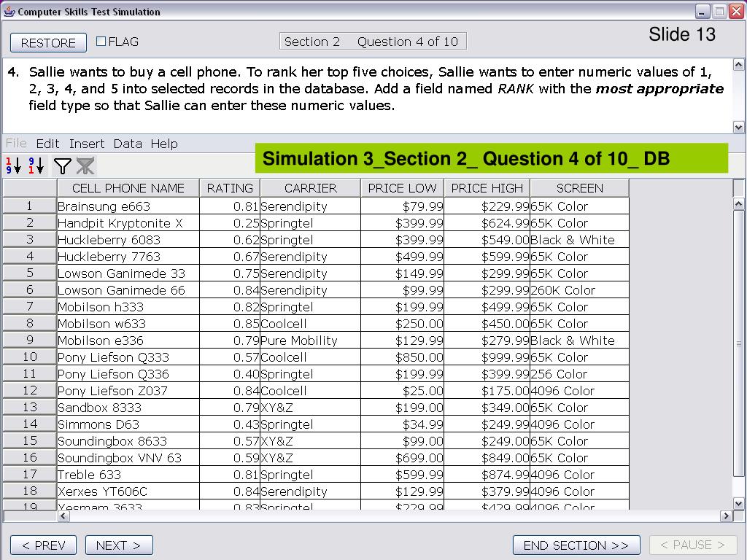Click the cell Sandbox 8333

pos(128,407)
